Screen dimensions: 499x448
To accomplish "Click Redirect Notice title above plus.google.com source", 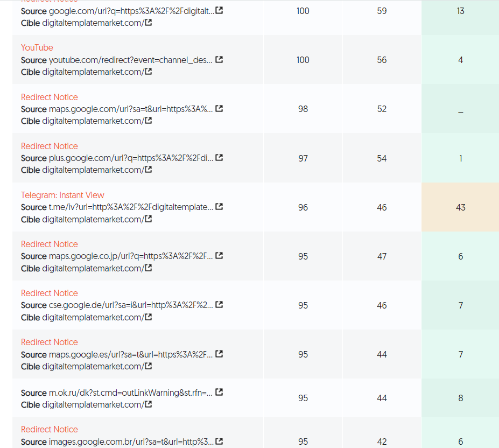I will [49, 146].
